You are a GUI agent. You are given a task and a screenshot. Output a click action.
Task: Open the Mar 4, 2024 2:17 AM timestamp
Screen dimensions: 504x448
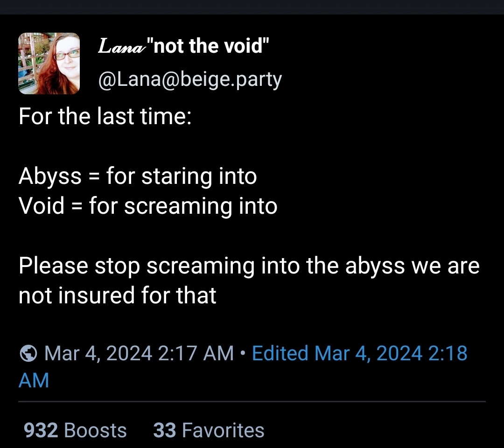[x=139, y=354]
